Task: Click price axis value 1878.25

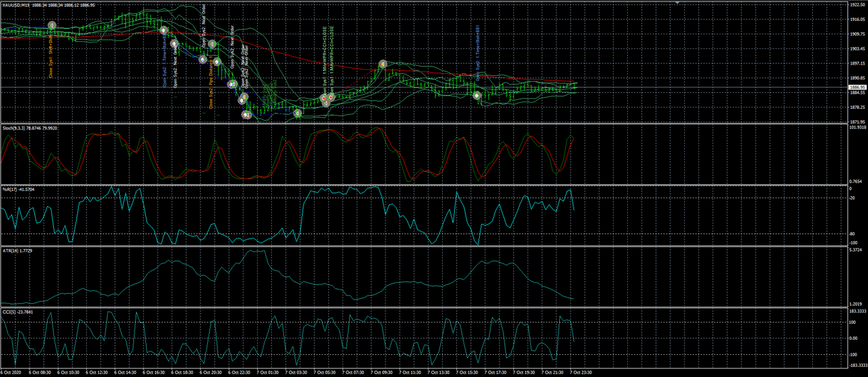Action: (858, 108)
